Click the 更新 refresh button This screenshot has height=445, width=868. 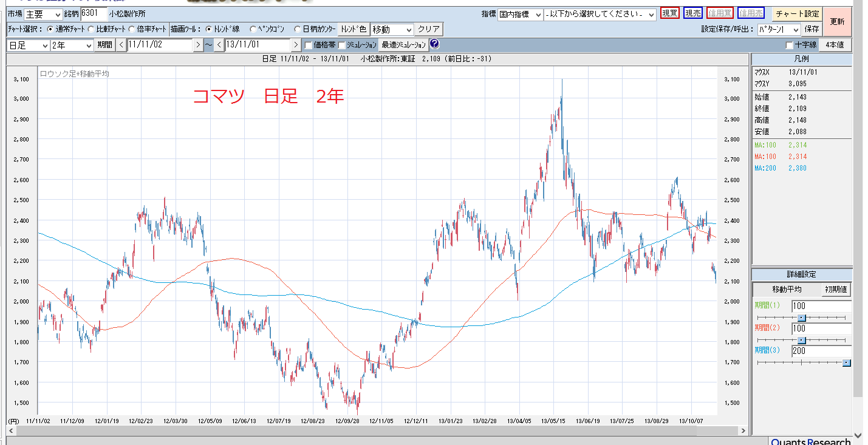pos(837,21)
